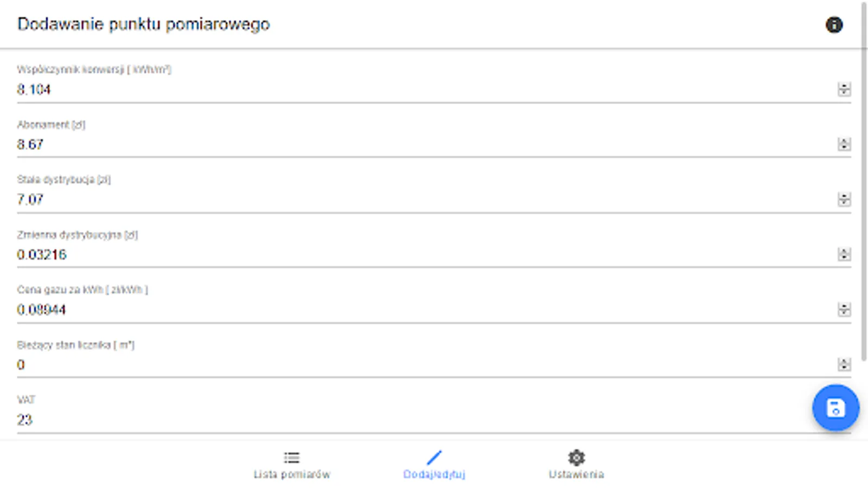
Task: Click the info icon in the header
Action: click(x=834, y=25)
